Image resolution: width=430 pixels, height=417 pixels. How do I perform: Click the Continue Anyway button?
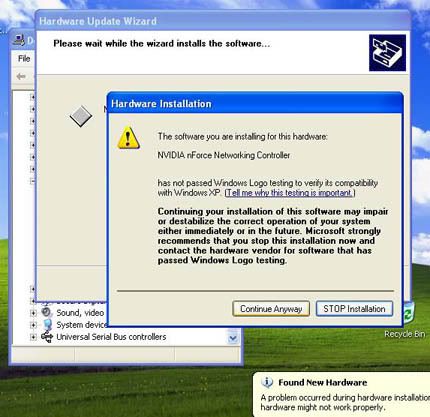[x=271, y=309]
